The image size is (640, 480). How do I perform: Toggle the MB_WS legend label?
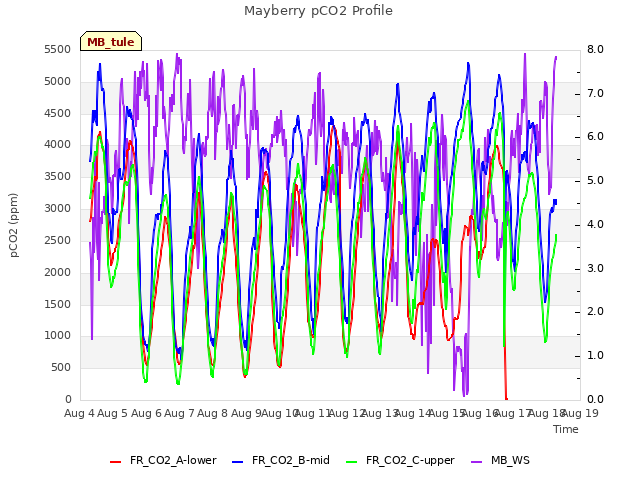point(510,460)
